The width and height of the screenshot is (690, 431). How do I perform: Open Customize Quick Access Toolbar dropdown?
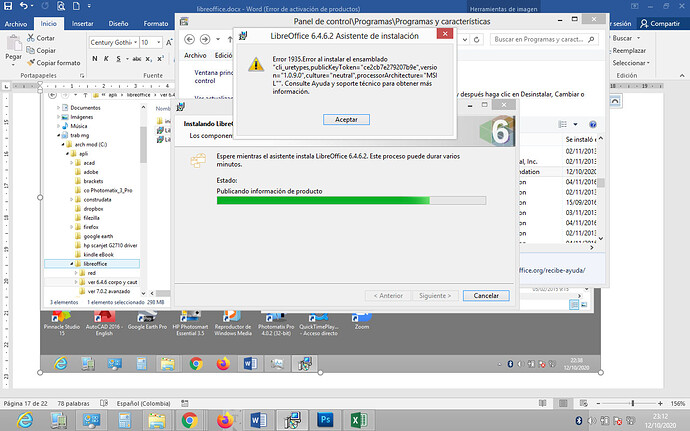[89, 6]
